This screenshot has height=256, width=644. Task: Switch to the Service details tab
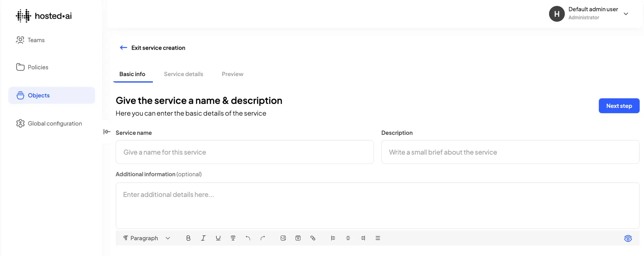pyautogui.click(x=183, y=74)
